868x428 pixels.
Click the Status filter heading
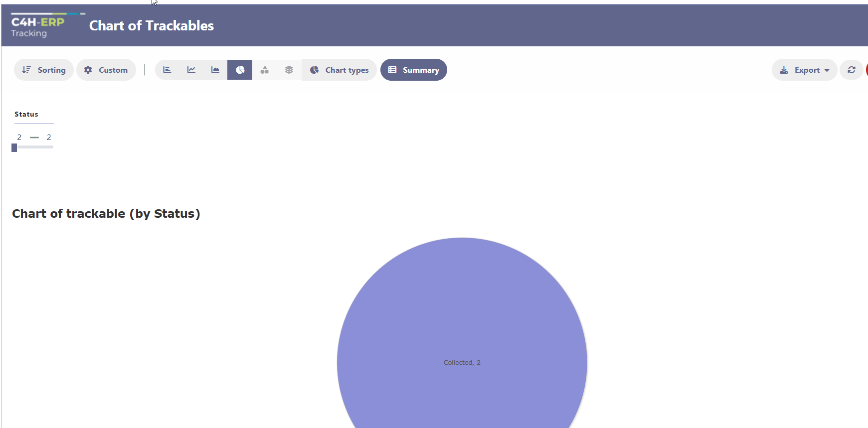point(26,114)
